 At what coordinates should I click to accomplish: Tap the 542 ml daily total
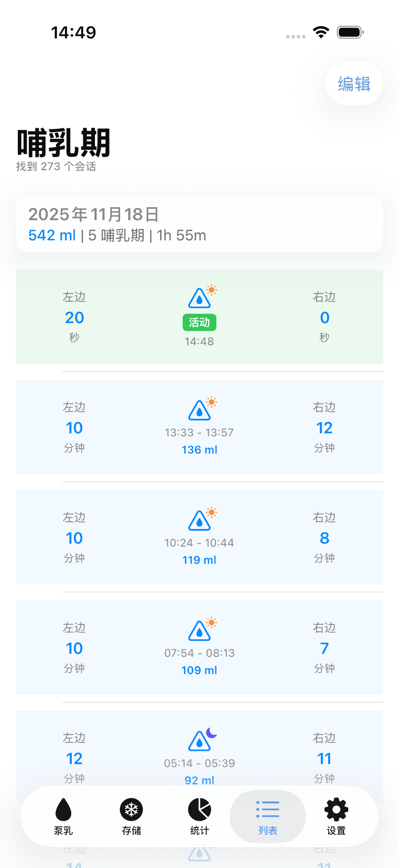(x=52, y=235)
